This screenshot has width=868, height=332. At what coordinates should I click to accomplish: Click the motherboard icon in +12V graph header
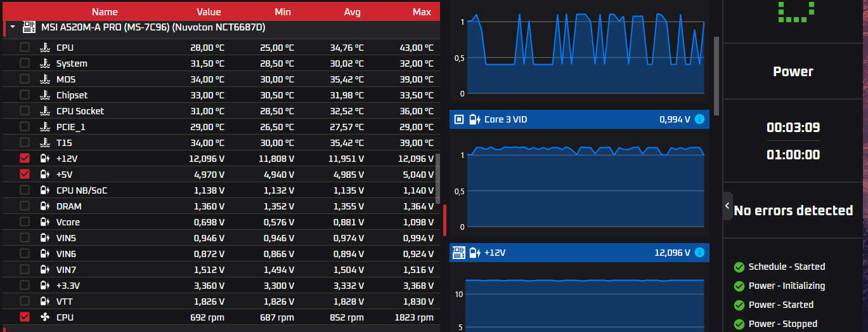tap(459, 253)
